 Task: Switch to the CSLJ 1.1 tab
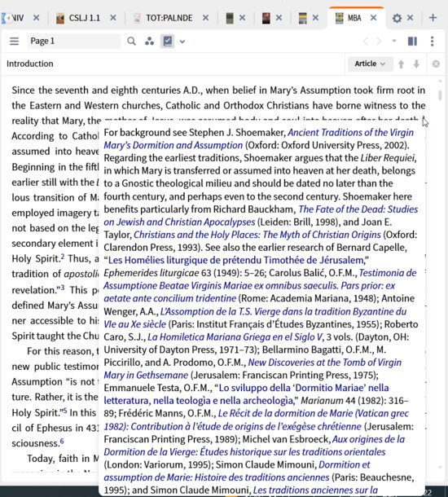78,18
